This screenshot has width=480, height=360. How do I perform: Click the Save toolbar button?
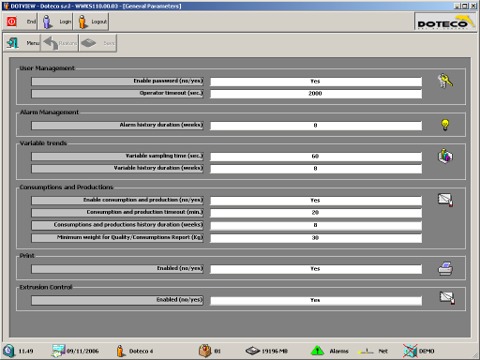[98, 43]
